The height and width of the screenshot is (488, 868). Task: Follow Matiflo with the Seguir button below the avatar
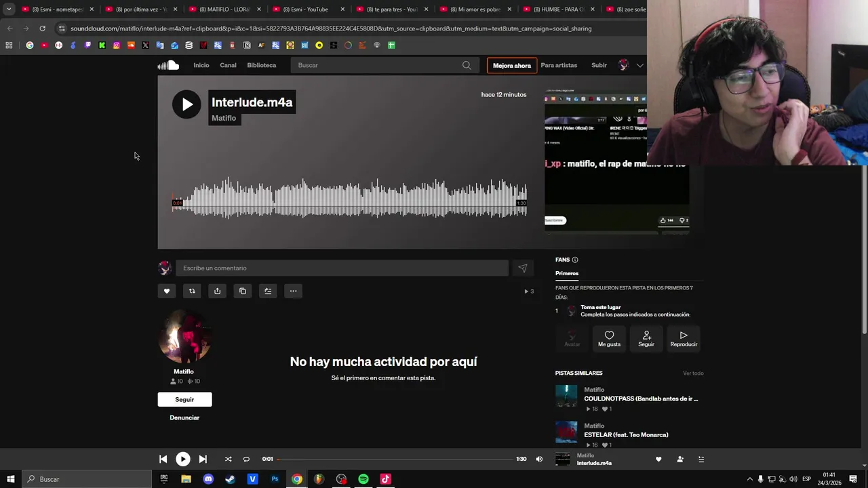[184, 399]
